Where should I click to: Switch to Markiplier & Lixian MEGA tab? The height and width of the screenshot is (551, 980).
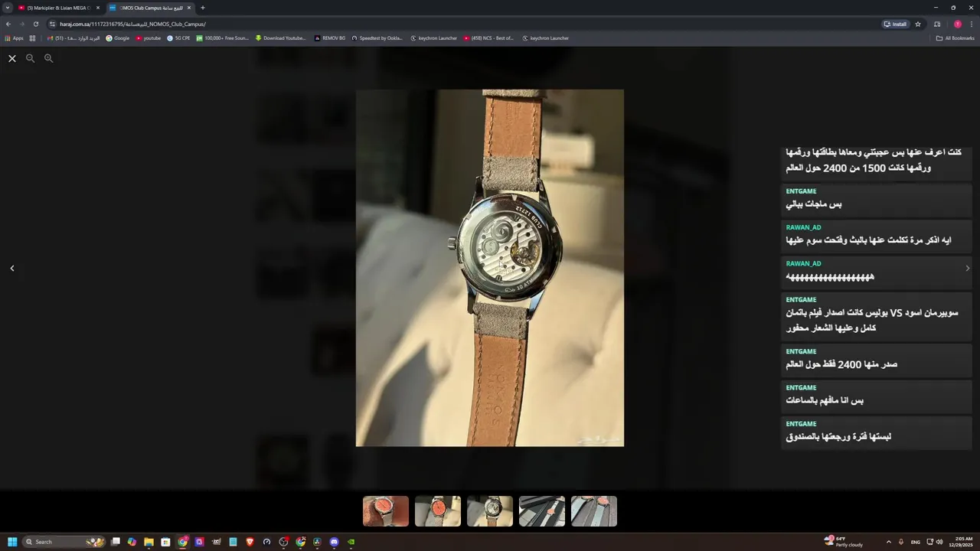point(58,8)
